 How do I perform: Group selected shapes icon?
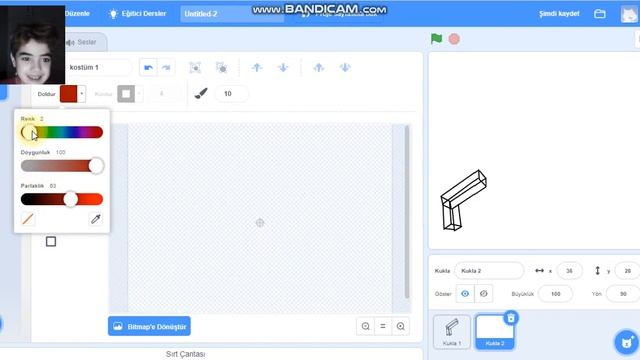(195, 68)
